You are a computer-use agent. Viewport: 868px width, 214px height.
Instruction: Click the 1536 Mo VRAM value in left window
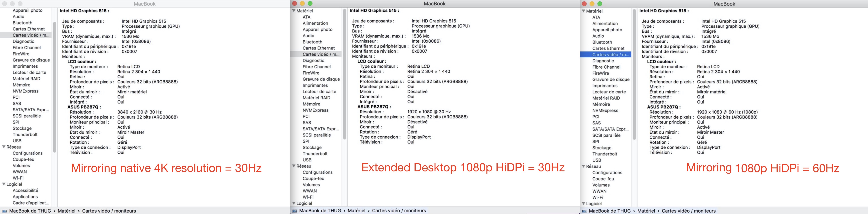[130, 36]
